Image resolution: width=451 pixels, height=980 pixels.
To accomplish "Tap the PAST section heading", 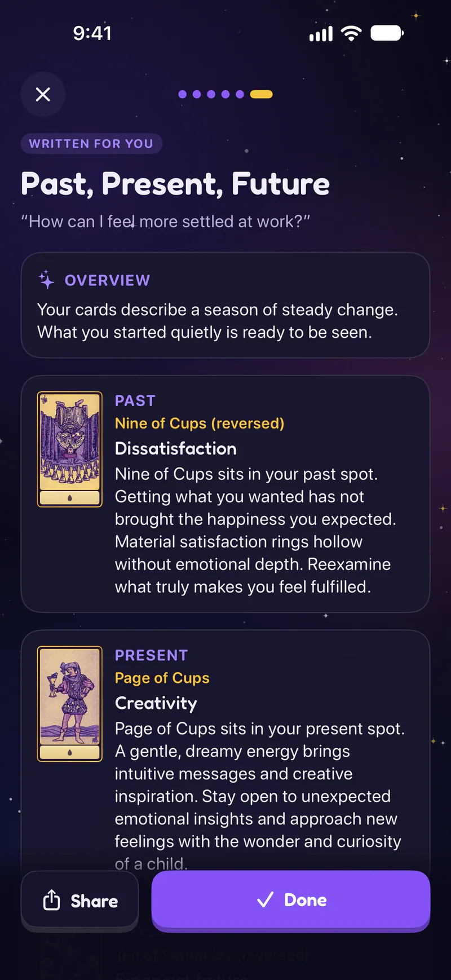I will [x=135, y=401].
